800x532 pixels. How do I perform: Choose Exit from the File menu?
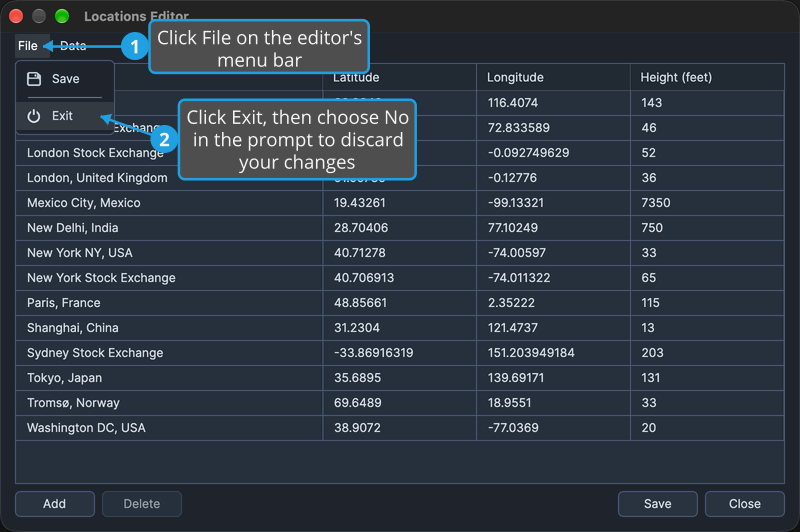(x=65, y=116)
